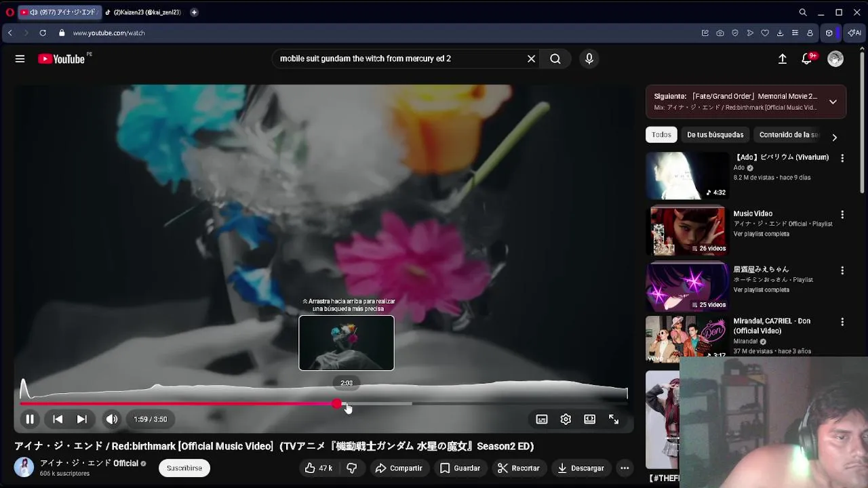Mute the video volume

pyautogui.click(x=112, y=420)
